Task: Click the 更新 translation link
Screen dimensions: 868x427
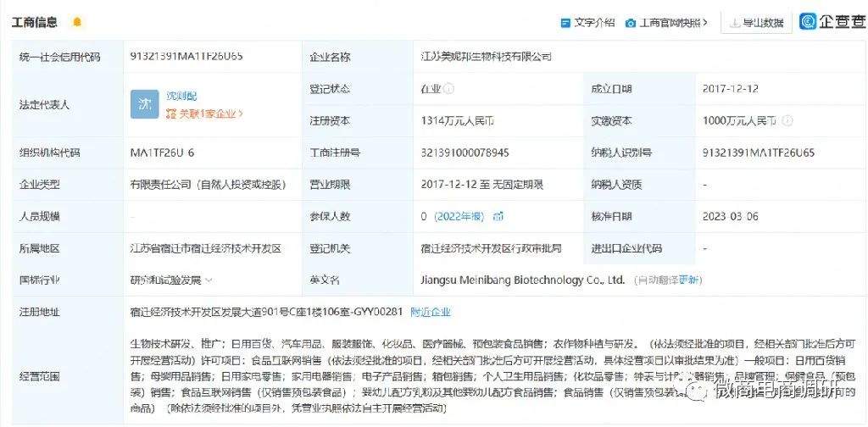Action: coord(690,280)
